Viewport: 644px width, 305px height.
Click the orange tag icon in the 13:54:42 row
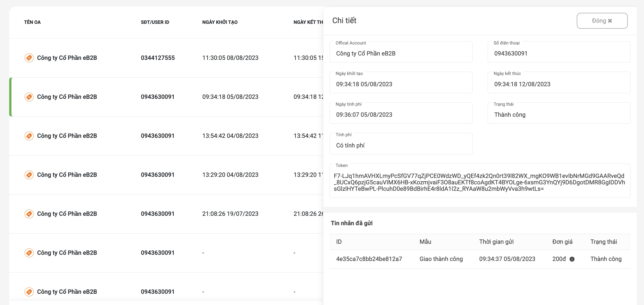click(29, 136)
